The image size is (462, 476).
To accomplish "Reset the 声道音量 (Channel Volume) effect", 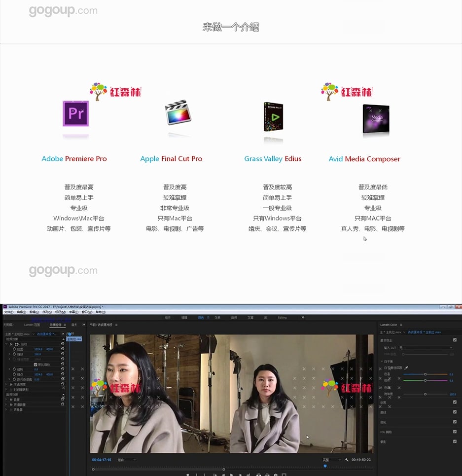I will 63,404.
